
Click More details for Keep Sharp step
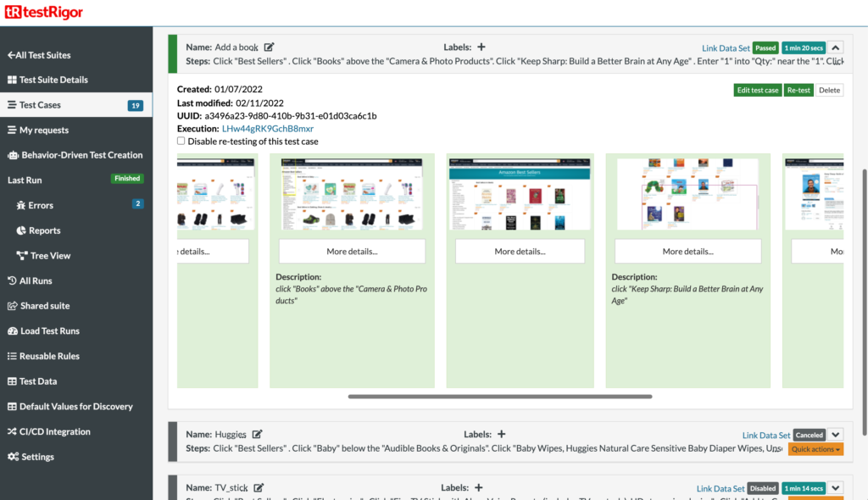click(x=688, y=252)
